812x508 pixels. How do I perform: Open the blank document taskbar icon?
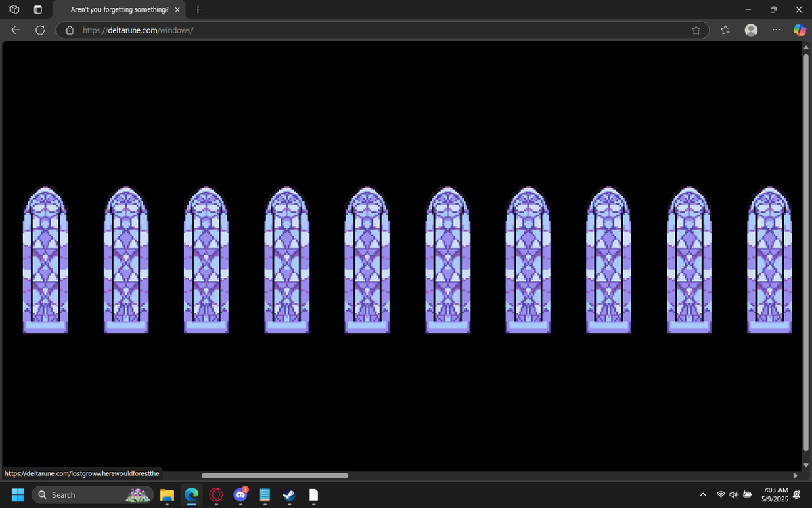click(313, 495)
